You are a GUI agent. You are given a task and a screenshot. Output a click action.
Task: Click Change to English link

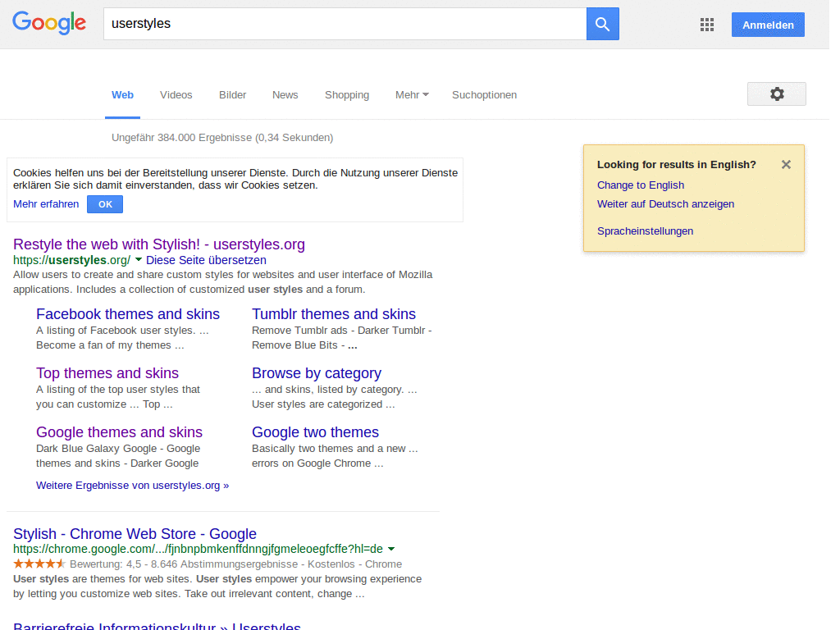[x=641, y=185]
